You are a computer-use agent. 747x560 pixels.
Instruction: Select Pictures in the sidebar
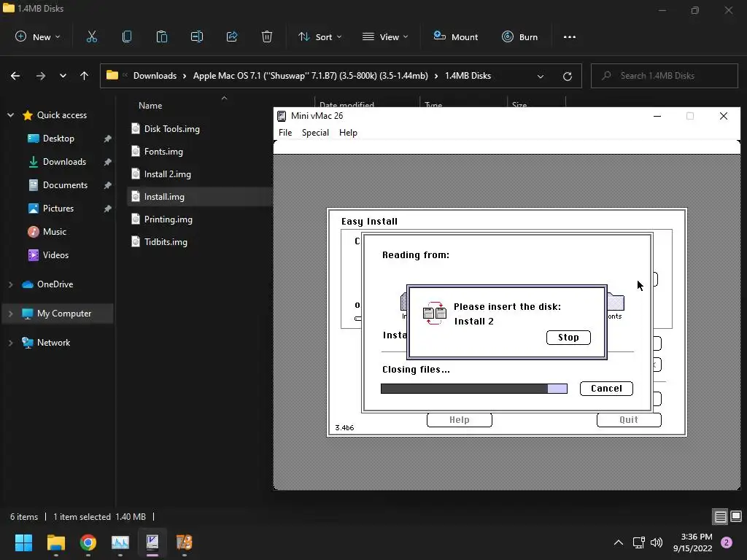coord(58,208)
